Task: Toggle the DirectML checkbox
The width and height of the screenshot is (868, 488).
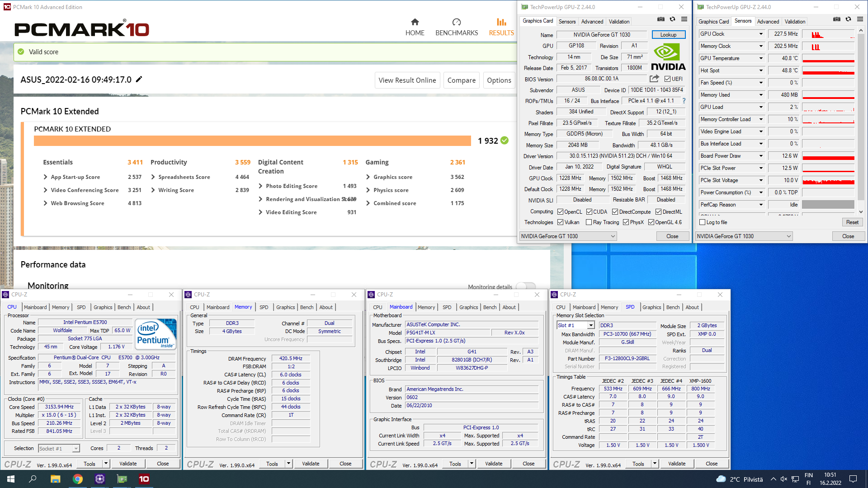Action: [658, 212]
